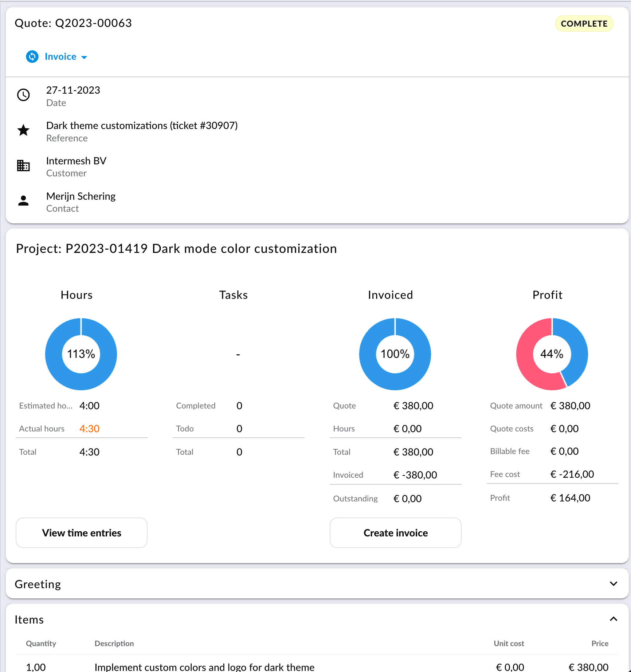Click the Invoiced 100% donut chart

pyautogui.click(x=395, y=354)
